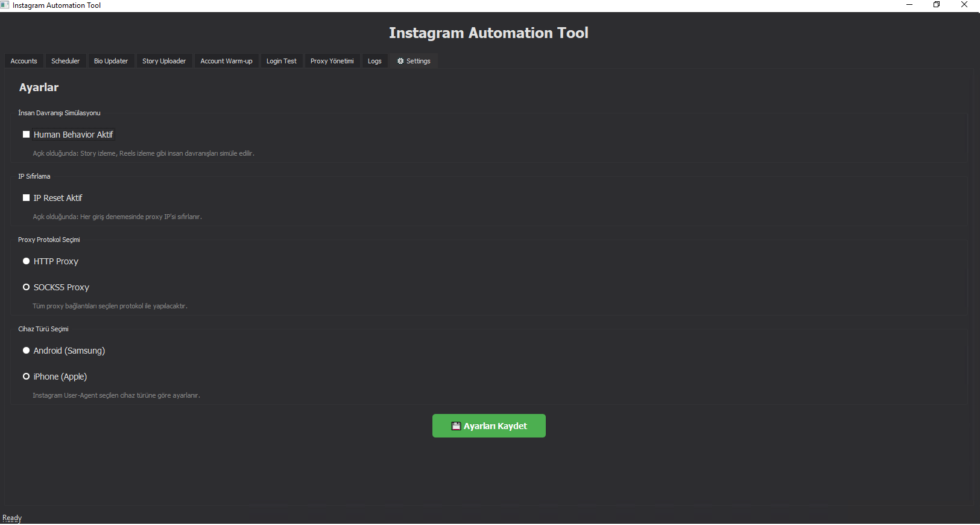Click the Instagram User-Agent hint text
This screenshot has width=980, height=525.
(x=116, y=395)
